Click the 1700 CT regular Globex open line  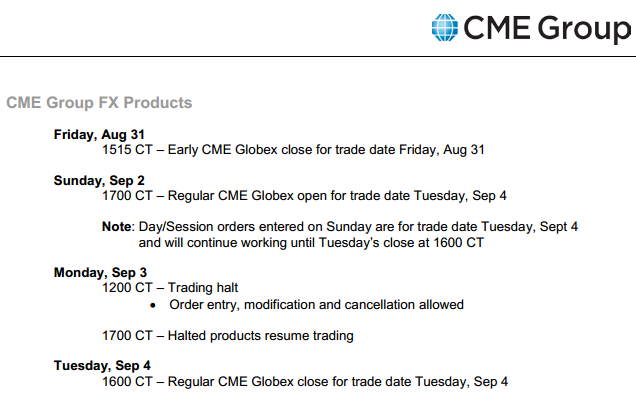304,196
